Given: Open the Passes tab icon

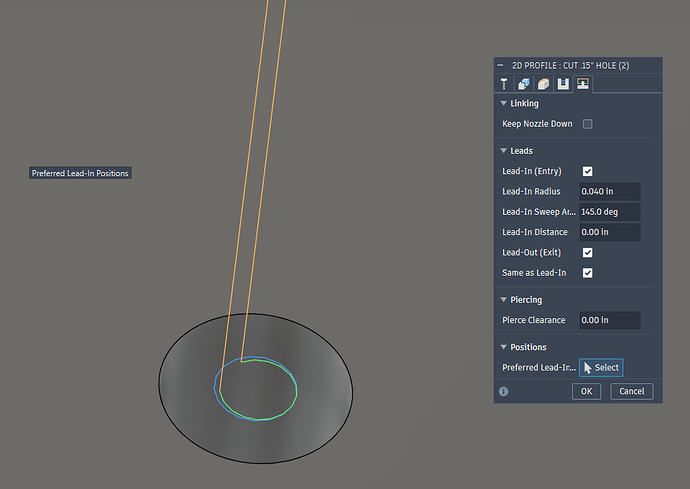Looking at the screenshot, I should [x=563, y=84].
